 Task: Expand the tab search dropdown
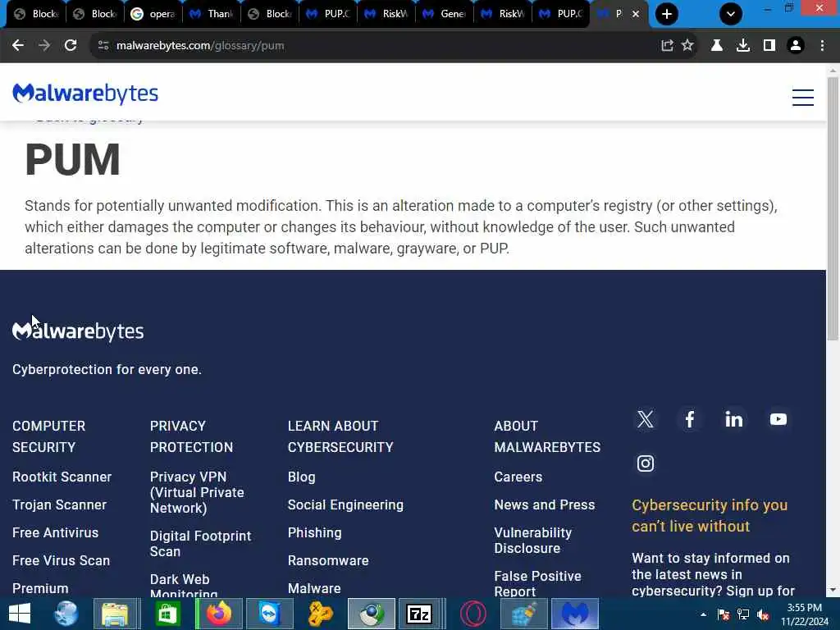(731, 14)
